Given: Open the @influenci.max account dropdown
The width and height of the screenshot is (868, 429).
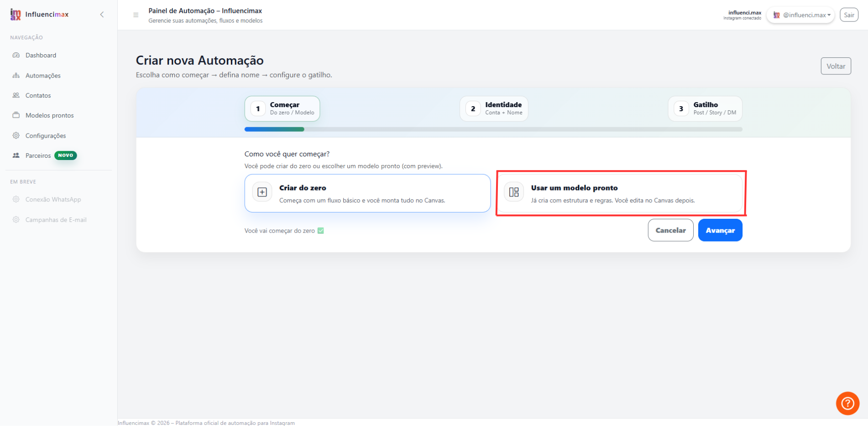Looking at the screenshot, I should pos(800,15).
